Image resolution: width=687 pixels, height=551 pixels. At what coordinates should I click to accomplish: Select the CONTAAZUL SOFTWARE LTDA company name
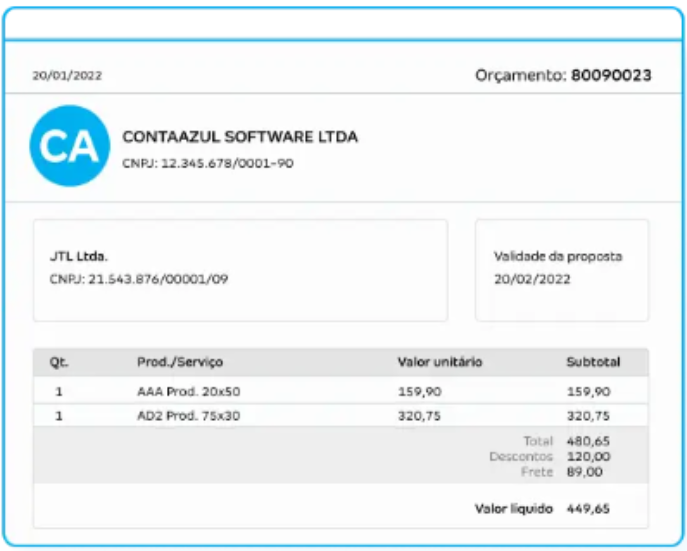(239, 137)
